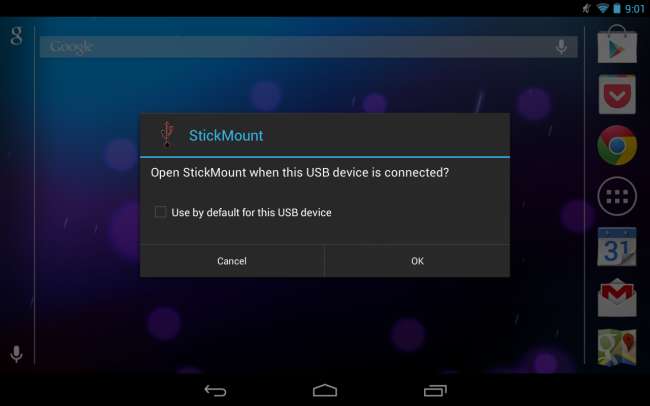The width and height of the screenshot is (650, 406).
Task: Tap the battery status icon
Action: click(617, 8)
